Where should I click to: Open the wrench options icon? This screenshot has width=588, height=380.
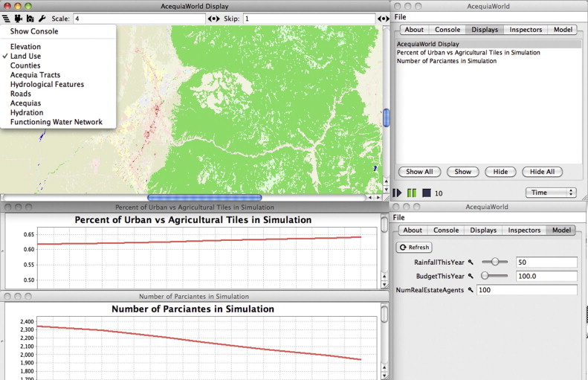(42, 19)
